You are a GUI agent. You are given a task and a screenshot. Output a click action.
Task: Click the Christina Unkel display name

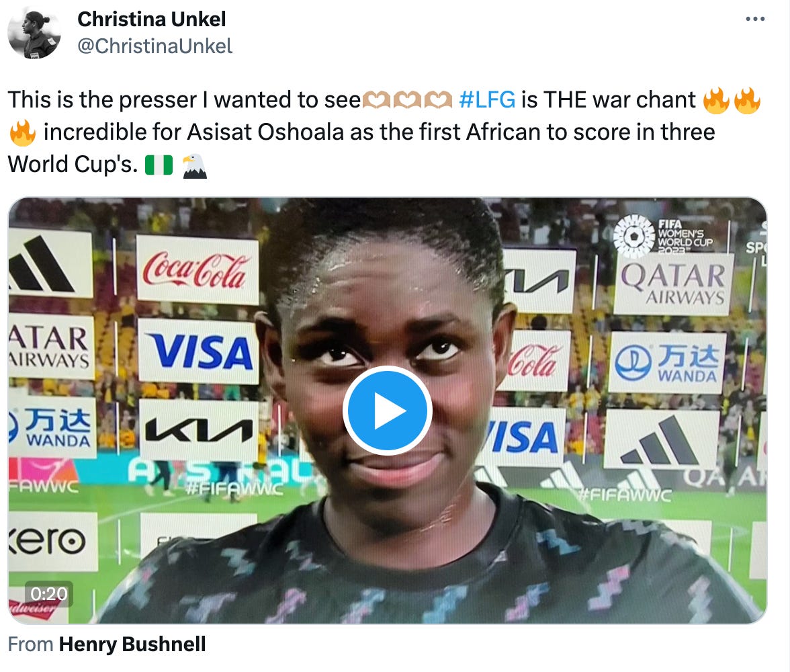pos(152,19)
